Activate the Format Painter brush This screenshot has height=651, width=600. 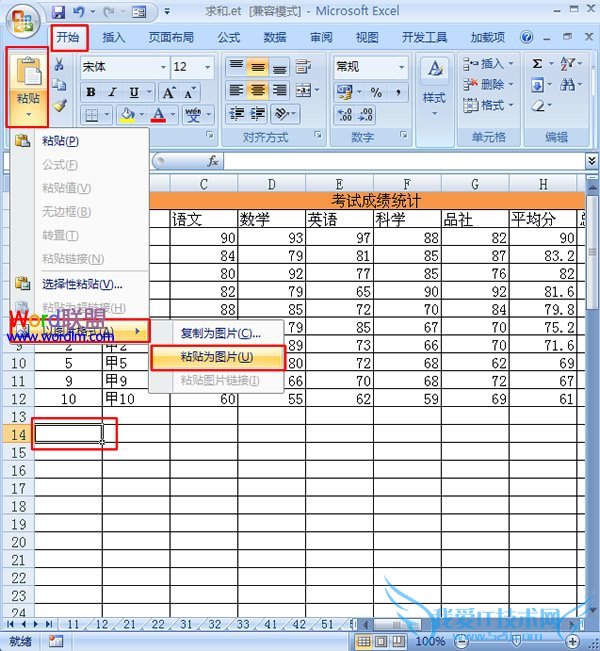60,105
